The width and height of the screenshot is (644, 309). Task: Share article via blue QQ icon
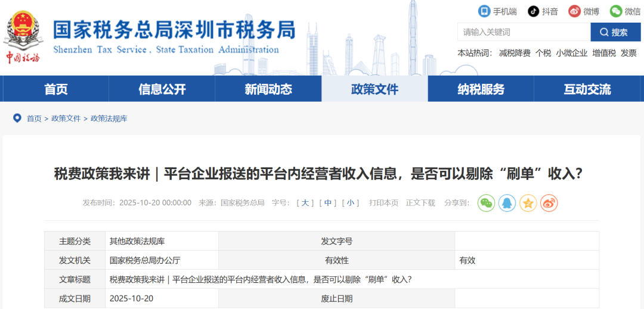(x=507, y=203)
